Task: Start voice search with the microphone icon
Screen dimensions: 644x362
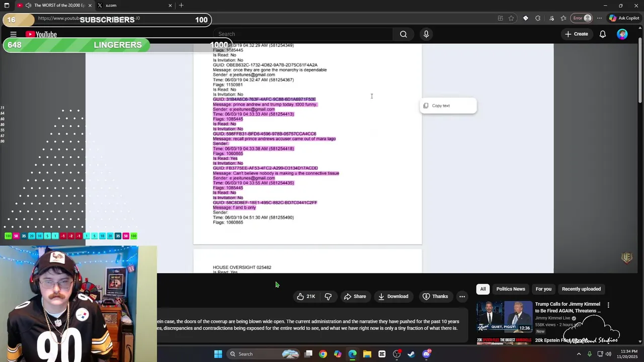Action: pos(426,34)
